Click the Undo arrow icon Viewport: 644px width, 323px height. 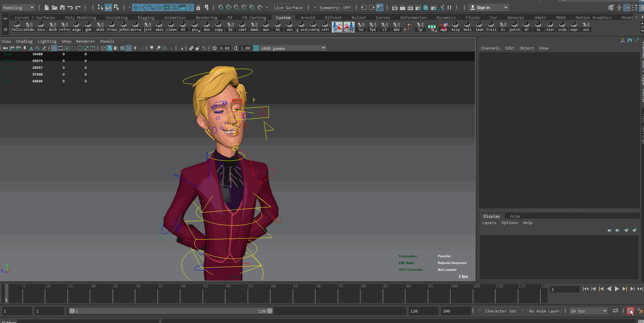(70, 7)
